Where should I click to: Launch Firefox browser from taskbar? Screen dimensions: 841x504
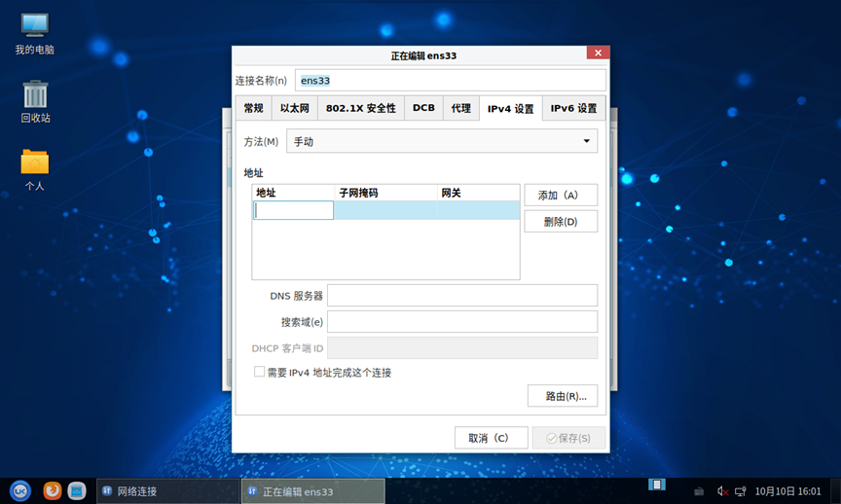pos(52,491)
